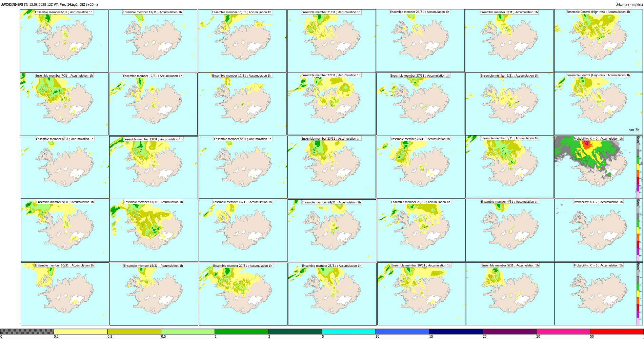Click the 'Ensemble member 1/31' title label
The width and height of the screenshot is (644, 339).
pos(509,12)
